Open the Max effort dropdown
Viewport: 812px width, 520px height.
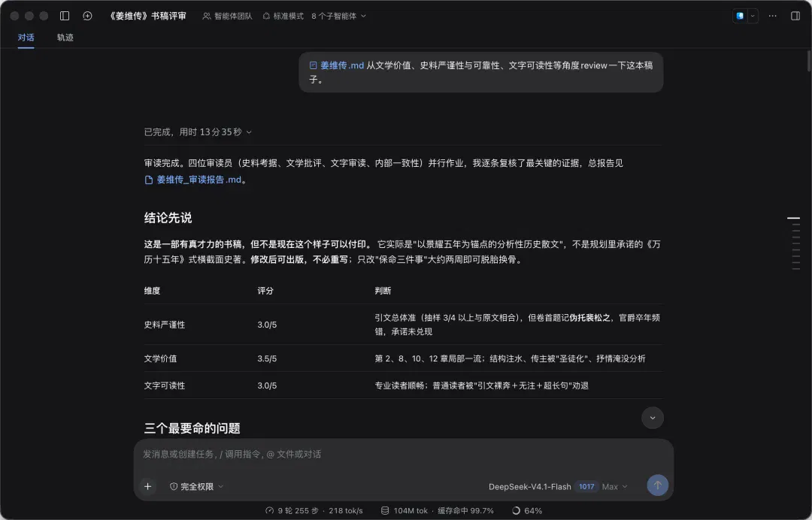(x=615, y=486)
